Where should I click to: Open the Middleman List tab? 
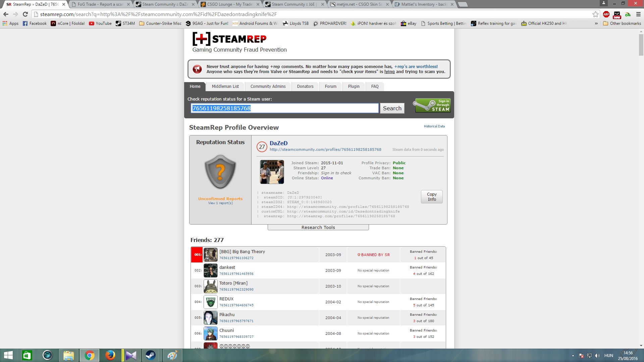click(225, 86)
